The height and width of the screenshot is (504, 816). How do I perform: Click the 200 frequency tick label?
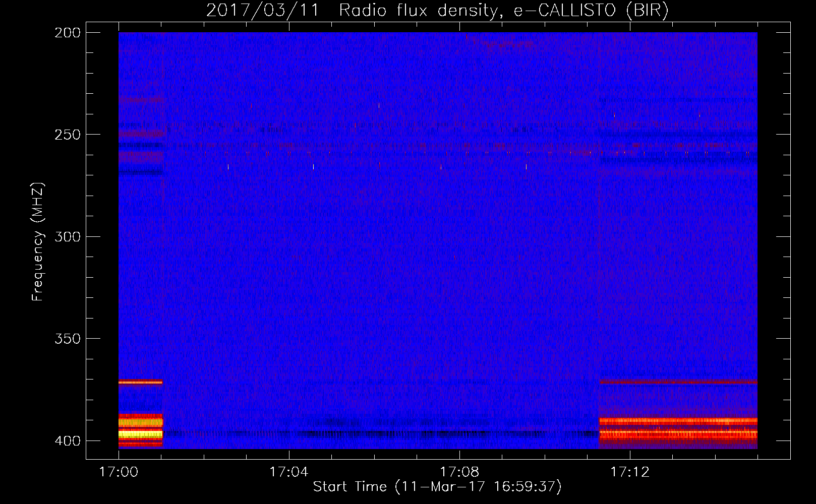coord(68,32)
